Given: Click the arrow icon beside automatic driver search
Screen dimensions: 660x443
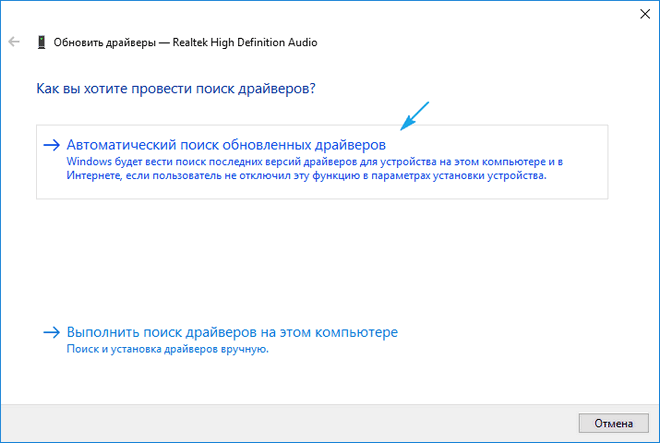Looking at the screenshot, I should tap(52, 144).
